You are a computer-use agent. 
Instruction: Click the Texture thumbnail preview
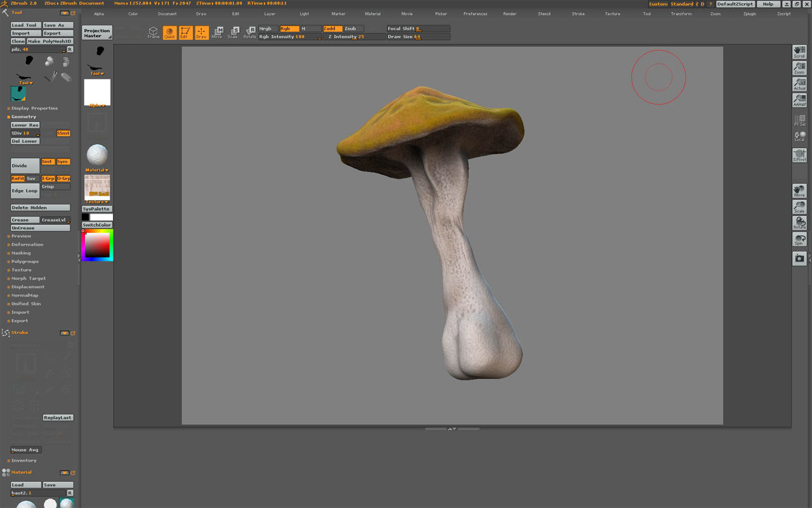coord(97,187)
